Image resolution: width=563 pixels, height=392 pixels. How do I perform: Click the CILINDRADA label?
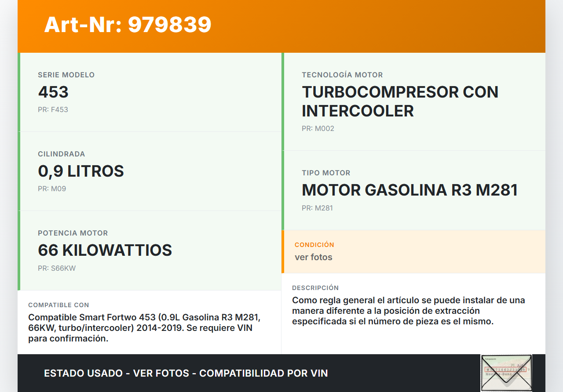pos(61,154)
